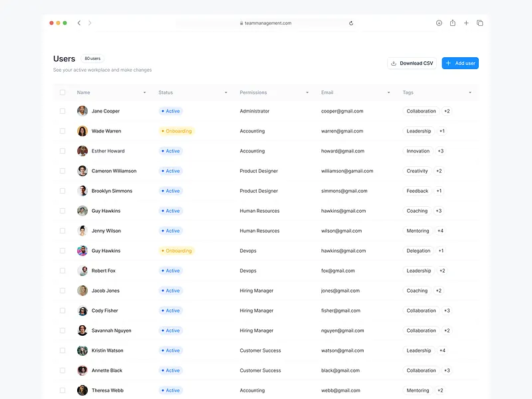Click the share icon in the browser toolbar
Screen dimensions: 532x399
click(x=453, y=23)
